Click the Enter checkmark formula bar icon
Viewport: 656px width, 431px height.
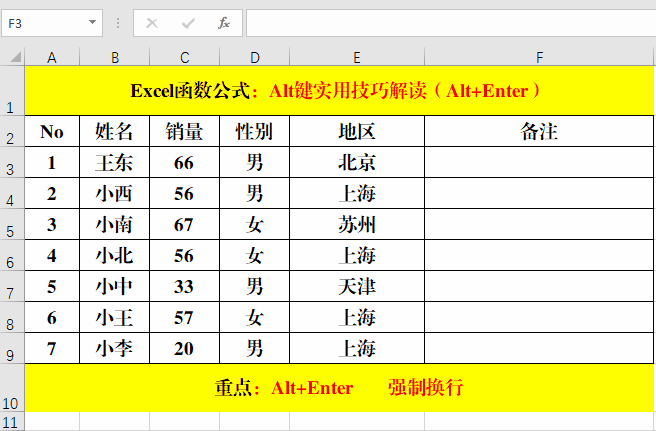click(x=188, y=23)
